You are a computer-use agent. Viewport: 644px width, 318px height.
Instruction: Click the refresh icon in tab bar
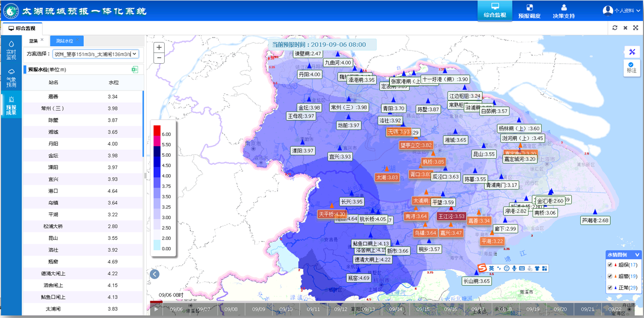[615, 28]
